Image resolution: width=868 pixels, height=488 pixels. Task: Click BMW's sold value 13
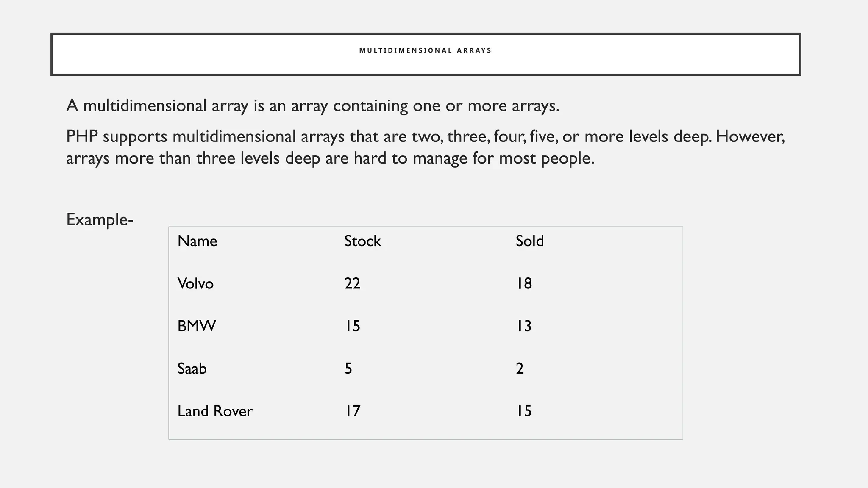coord(524,326)
